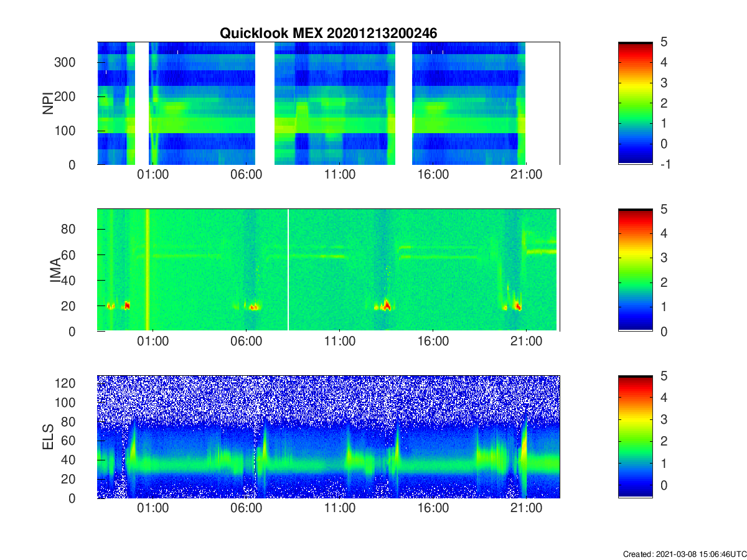Image resolution: width=747 pixels, height=560 pixels.
Task: Click inside the NPI spectrogram plot
Action: pyautogui.click(x=328, y=103)
